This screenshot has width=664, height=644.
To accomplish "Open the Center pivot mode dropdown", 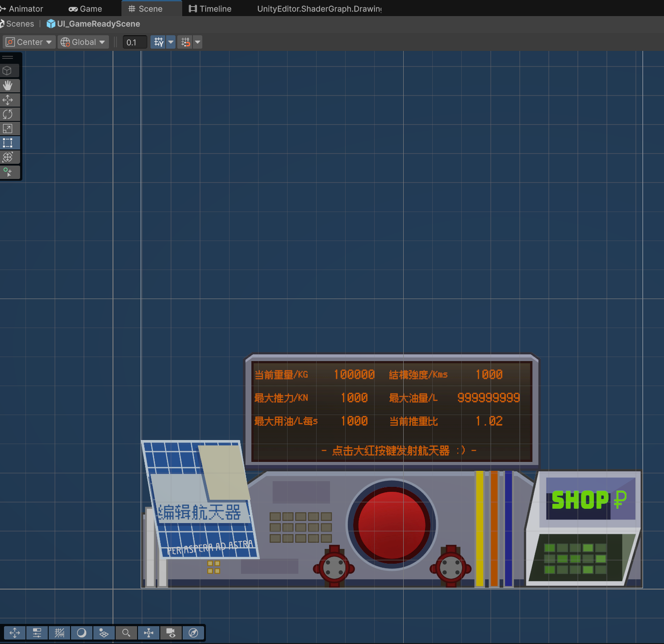I will 29,42.
